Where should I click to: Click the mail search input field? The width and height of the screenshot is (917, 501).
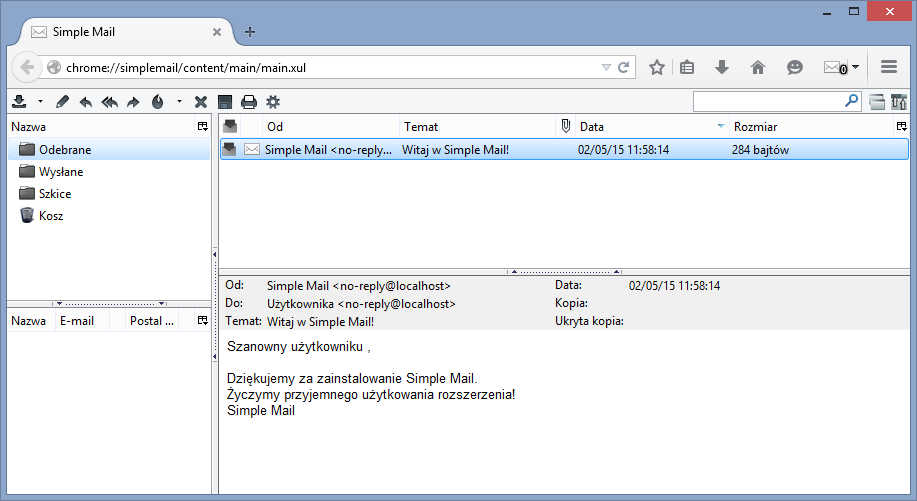click(x=768, y=102)
